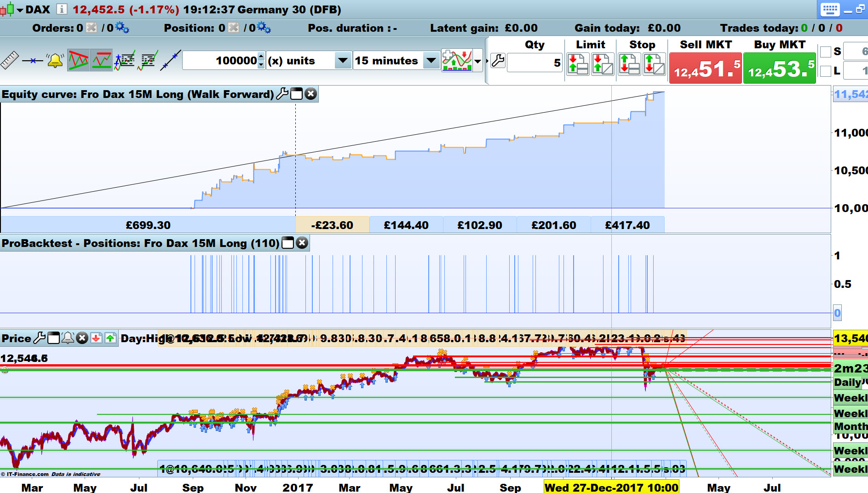Maximize the Price panel
Viewport: 868px width, 493px height.
click(x=53, y=338)
